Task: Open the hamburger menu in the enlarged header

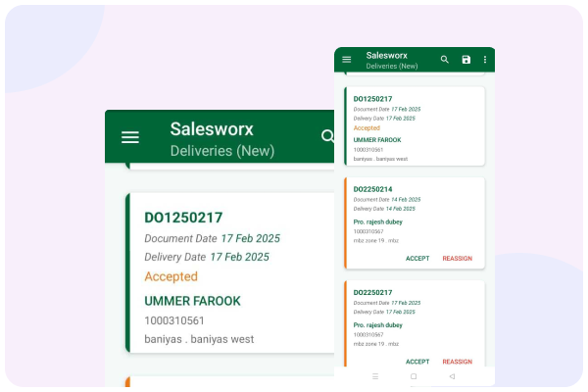Action: pos(130,137)
